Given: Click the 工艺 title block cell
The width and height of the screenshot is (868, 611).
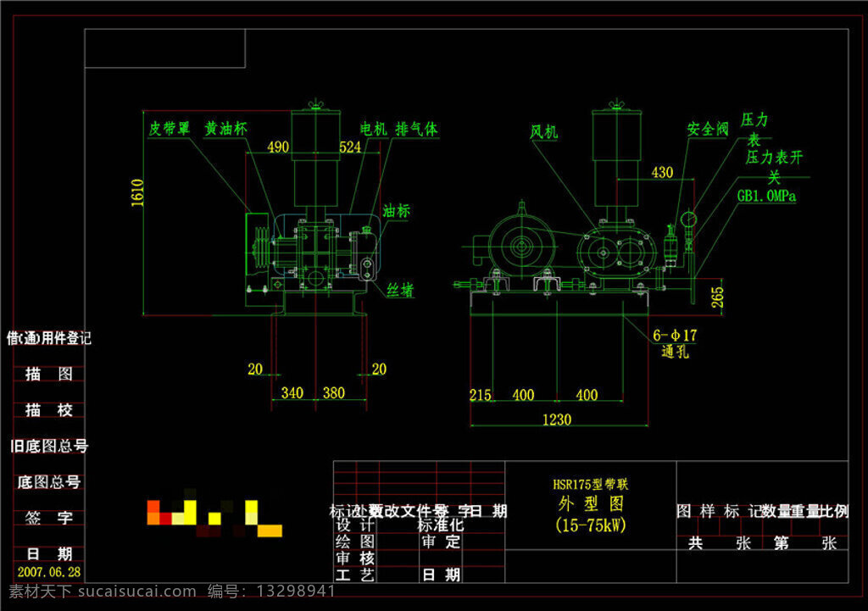Looking at the screenshot, I should [355, 575].
